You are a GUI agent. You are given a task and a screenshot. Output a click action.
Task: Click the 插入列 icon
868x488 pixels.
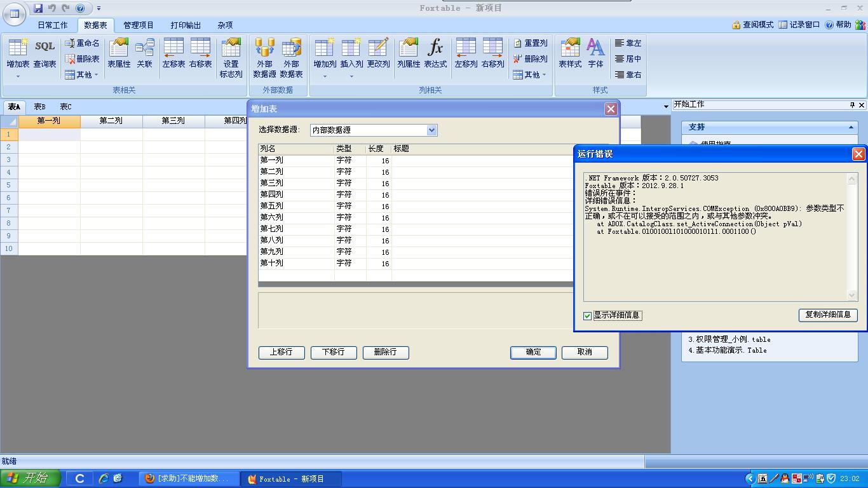(x=351, y=53)
